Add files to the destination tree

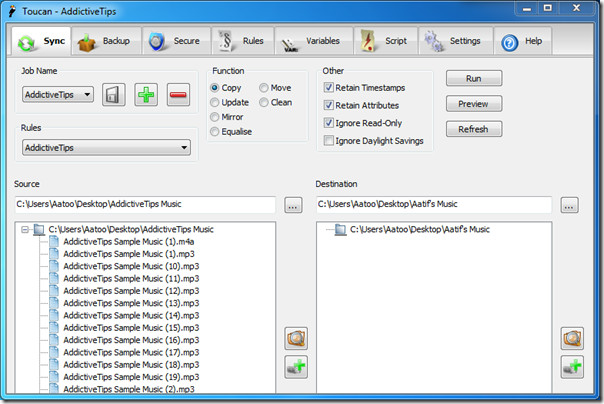(x=572, y=367)
